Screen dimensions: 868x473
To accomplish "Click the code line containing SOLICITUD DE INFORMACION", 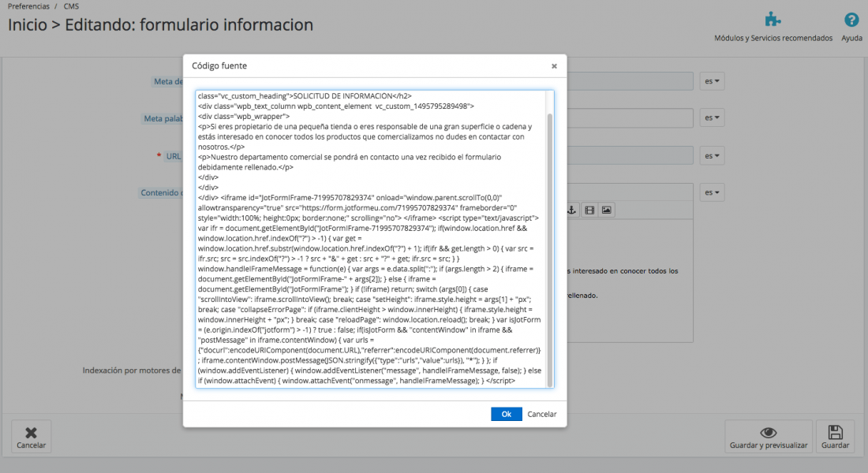I will [x=305, y=95].
